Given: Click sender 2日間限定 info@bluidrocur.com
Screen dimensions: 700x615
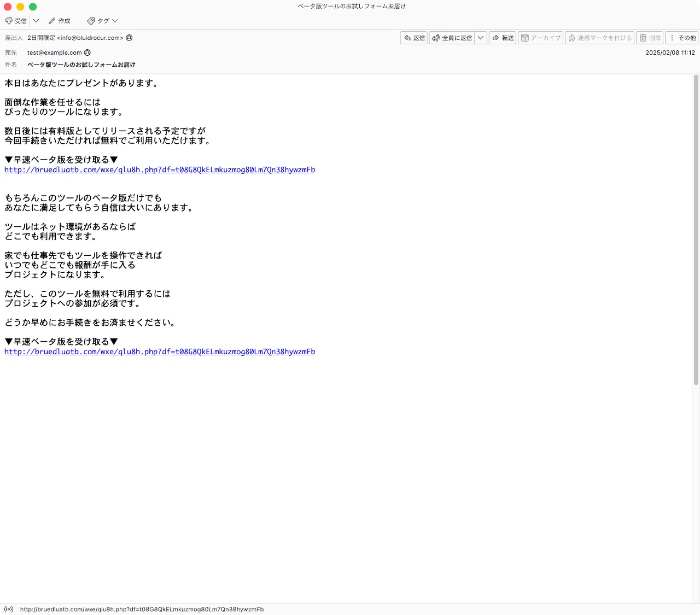Looking at the screenshot, I should point(75,38).
